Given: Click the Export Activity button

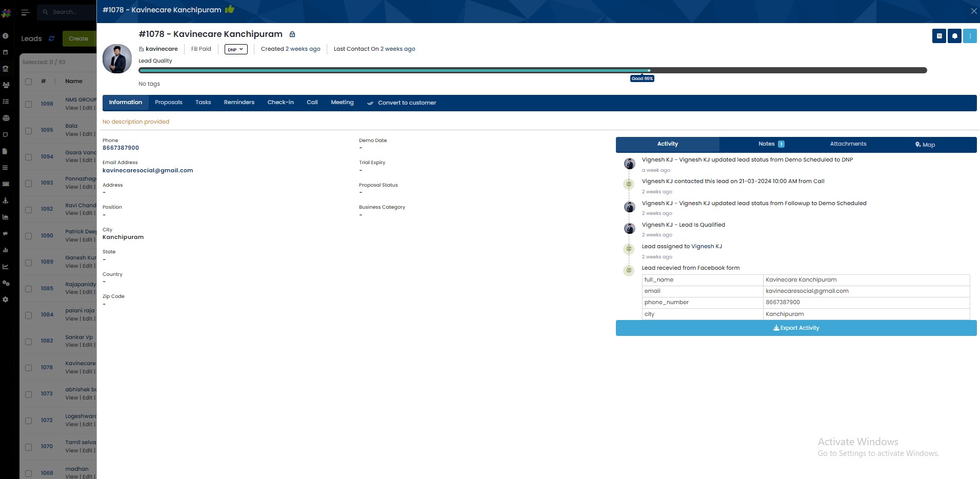Looking at the screenshot, I should tap(795, 328).
